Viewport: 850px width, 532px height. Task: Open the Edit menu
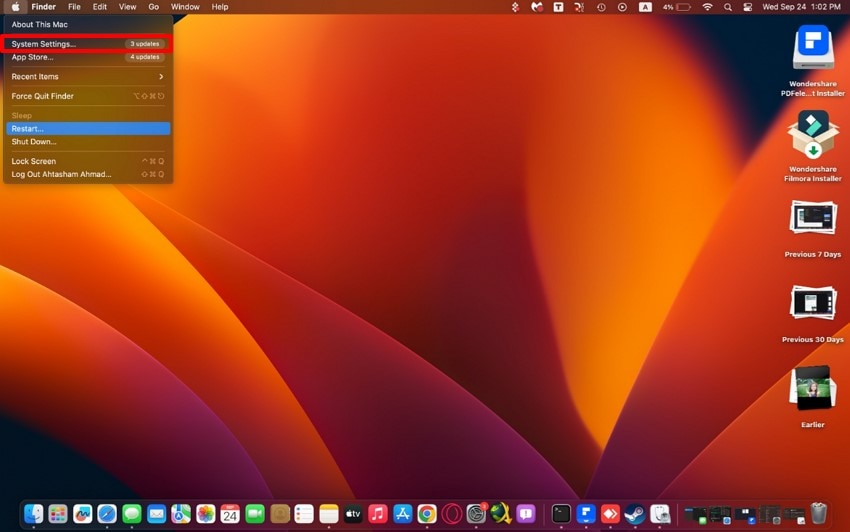(x=100, y=7)
